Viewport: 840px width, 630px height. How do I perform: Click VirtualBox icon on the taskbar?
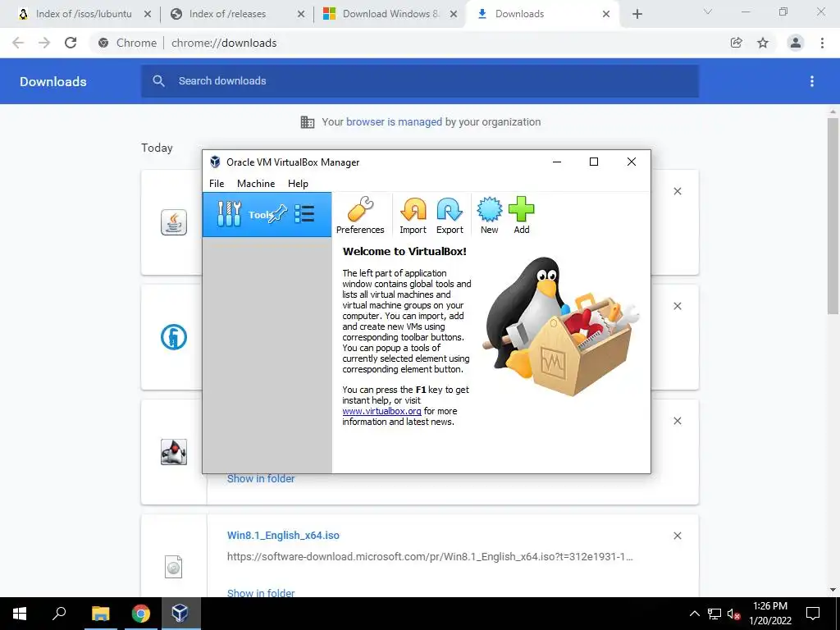tap(180, 614)
